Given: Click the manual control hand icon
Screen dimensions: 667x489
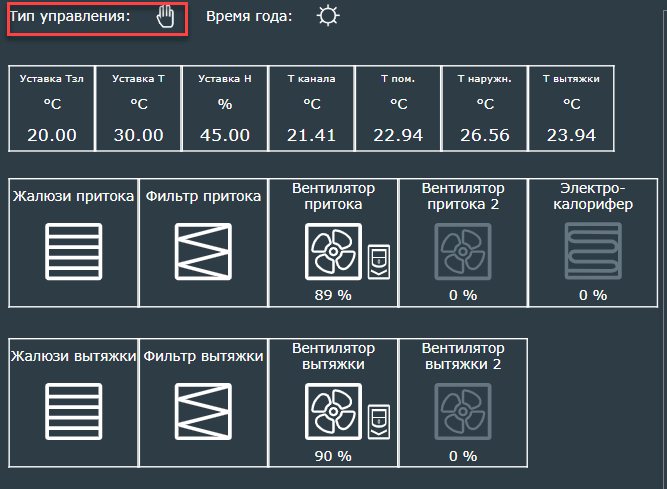Looking at the screenshot, I should coord(166,18).
